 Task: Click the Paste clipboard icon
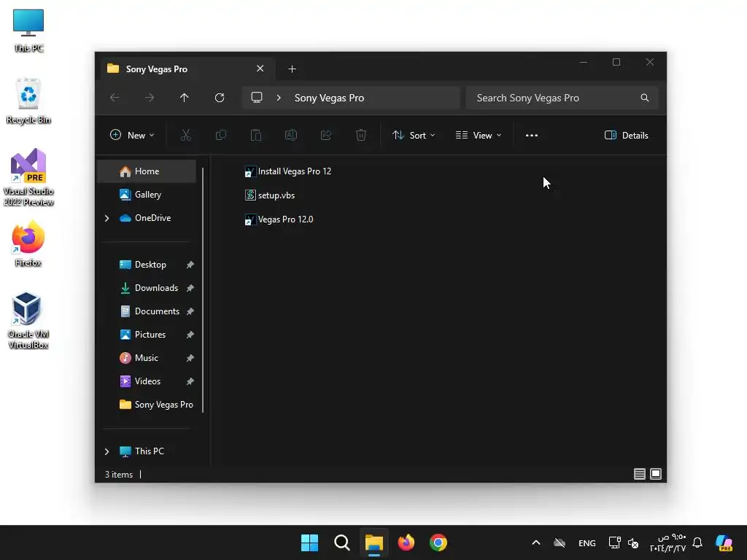(x=256, y=136)
